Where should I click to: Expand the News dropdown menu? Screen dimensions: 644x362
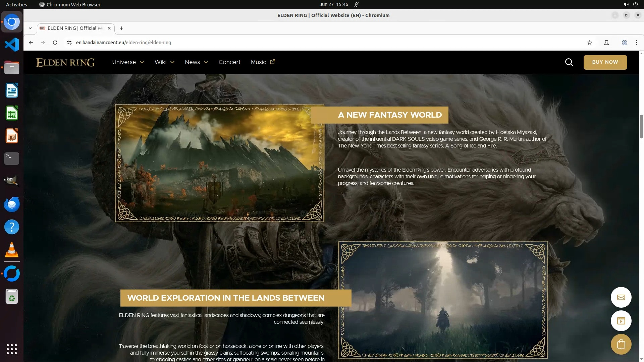tap(196, 62)
